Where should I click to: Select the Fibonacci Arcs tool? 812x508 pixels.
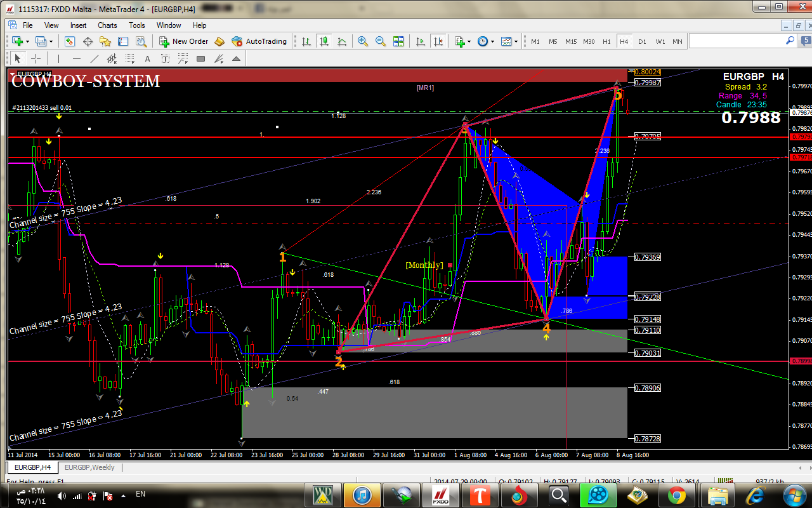click(x=183, y=58)
